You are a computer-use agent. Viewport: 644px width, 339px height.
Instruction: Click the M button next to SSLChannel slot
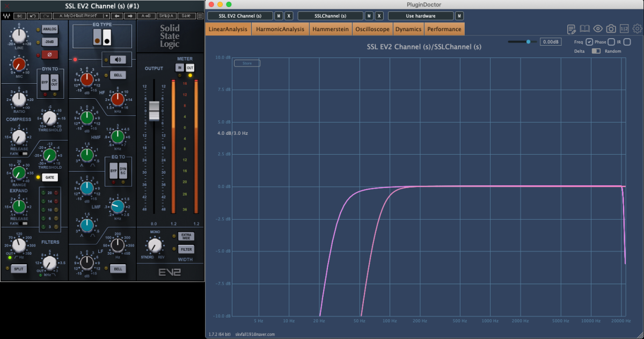pos(369,16)
